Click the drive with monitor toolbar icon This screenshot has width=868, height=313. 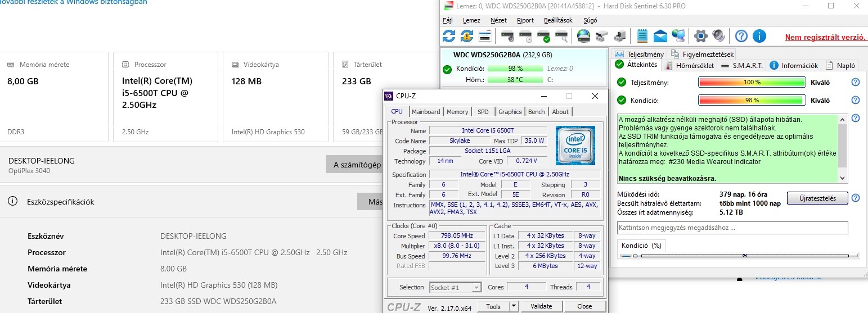coord(619,37)
